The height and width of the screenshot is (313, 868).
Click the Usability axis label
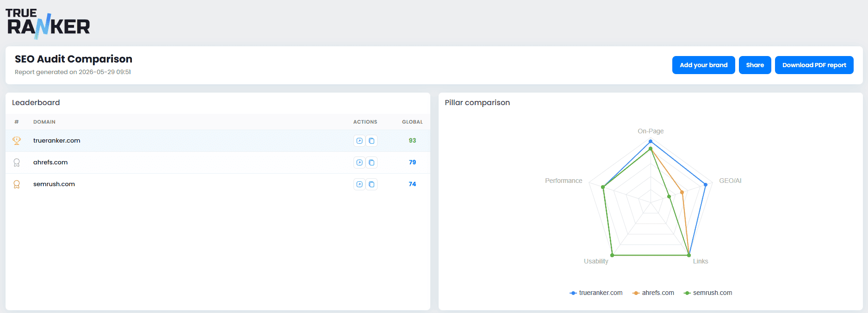coord(596,261)
